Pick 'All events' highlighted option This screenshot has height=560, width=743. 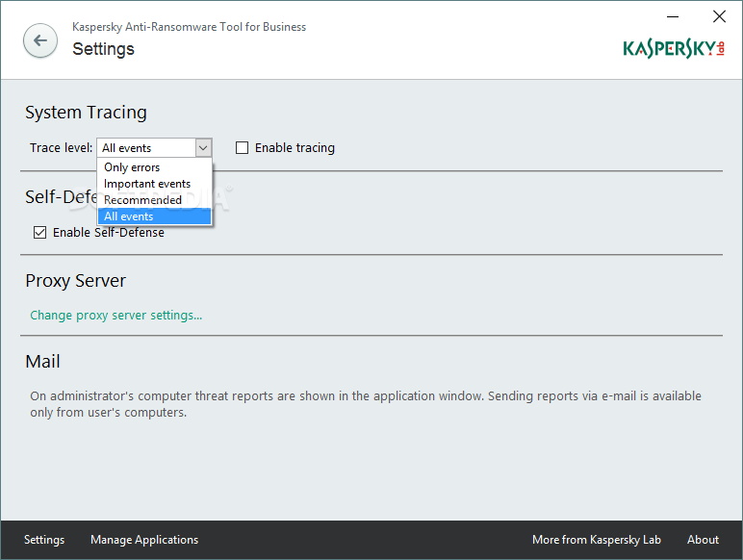pos(155,216)
